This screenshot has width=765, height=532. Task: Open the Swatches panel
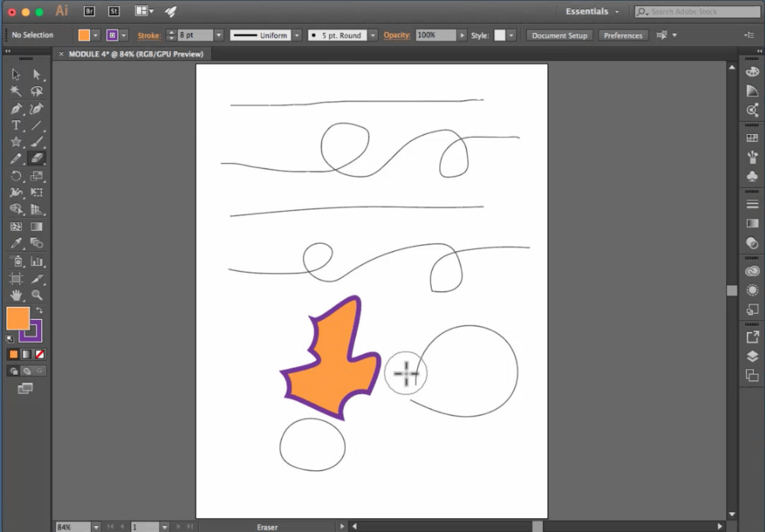coord(752,137)
